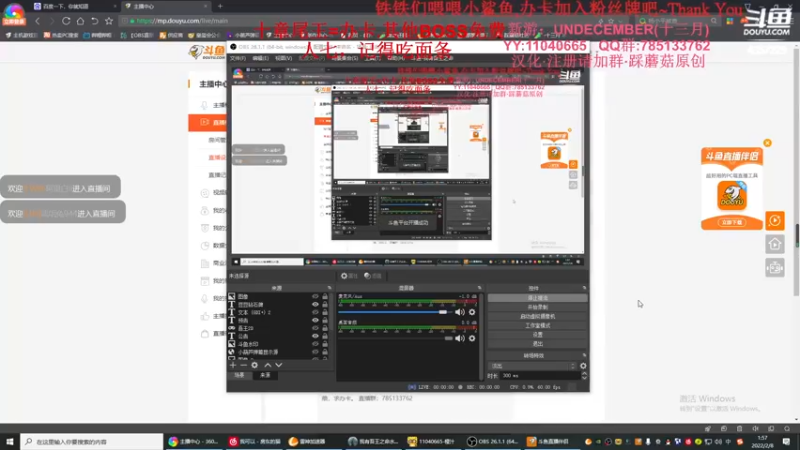Viewport: 800px width, 450px height.
Task: Open the 淡出 transition dropdown
Action: (533, 366)
